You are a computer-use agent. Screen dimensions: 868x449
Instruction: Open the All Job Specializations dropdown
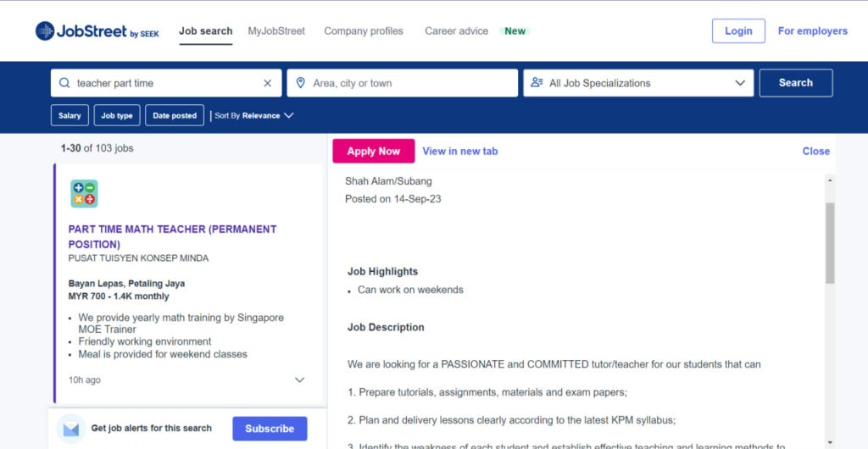point(637,83)
